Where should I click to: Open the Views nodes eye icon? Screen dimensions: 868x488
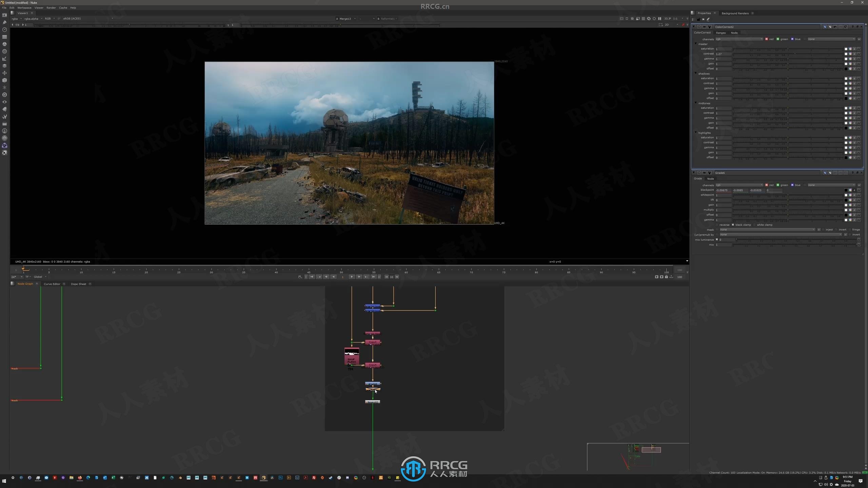4,102
